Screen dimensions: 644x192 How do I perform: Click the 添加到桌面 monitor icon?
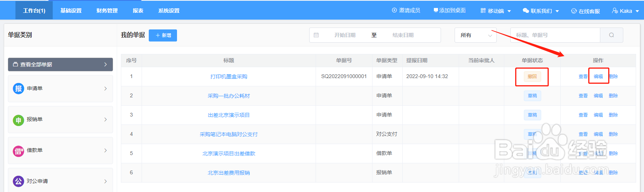tap(436, 10)
